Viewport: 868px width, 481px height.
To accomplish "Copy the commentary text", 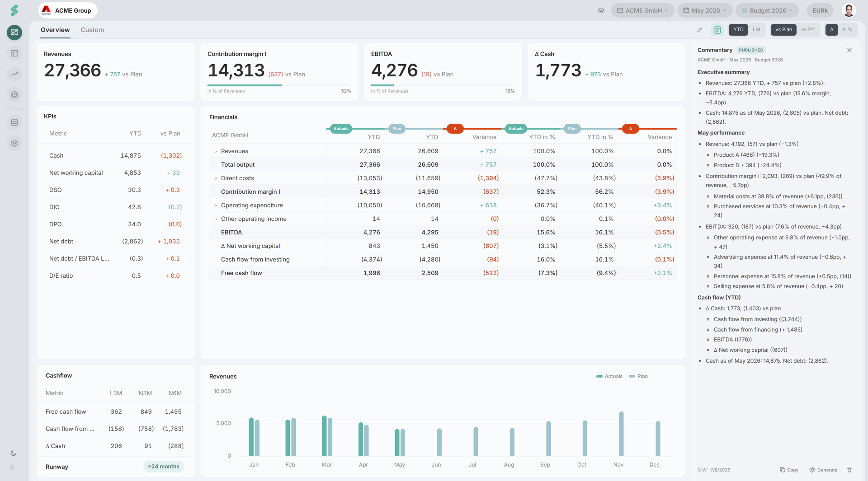I will coord(789,470).
